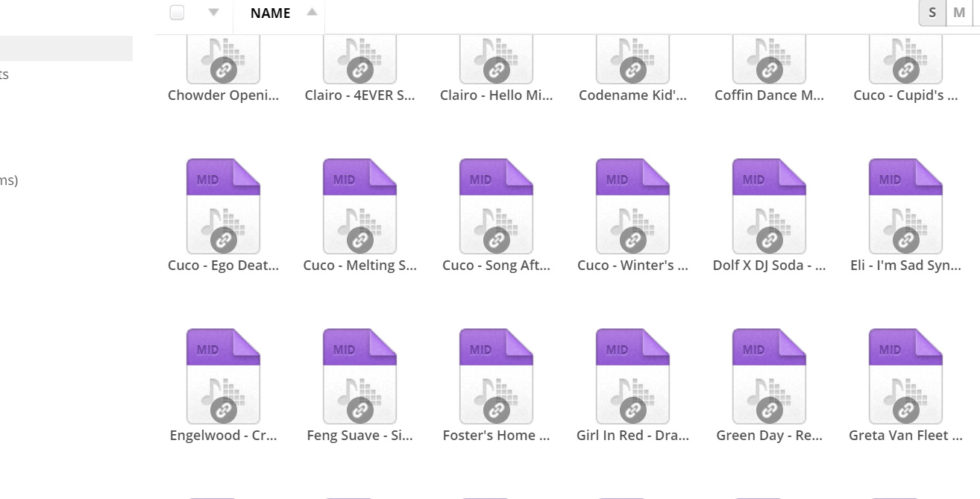Open the Cuco - Cupid's file icon
This screenshot has height=499, width=980.
tap(905, 60)
